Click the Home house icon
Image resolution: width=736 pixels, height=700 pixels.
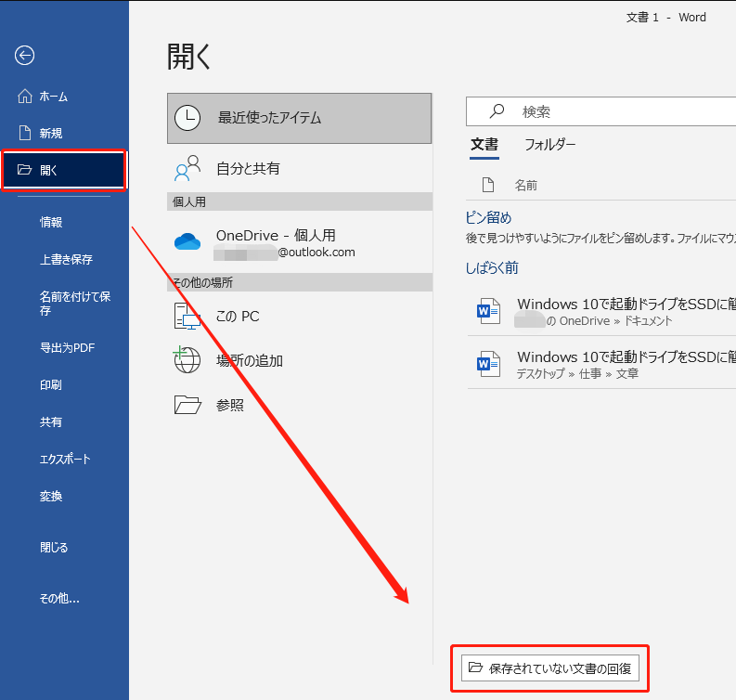(25, 97)
